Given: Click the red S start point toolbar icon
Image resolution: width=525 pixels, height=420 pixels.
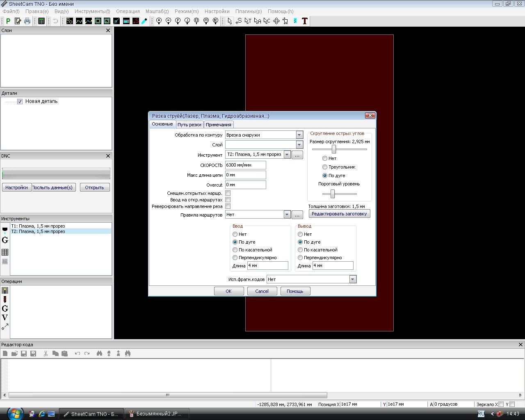Looking at the screenshot, I should 136,21.
